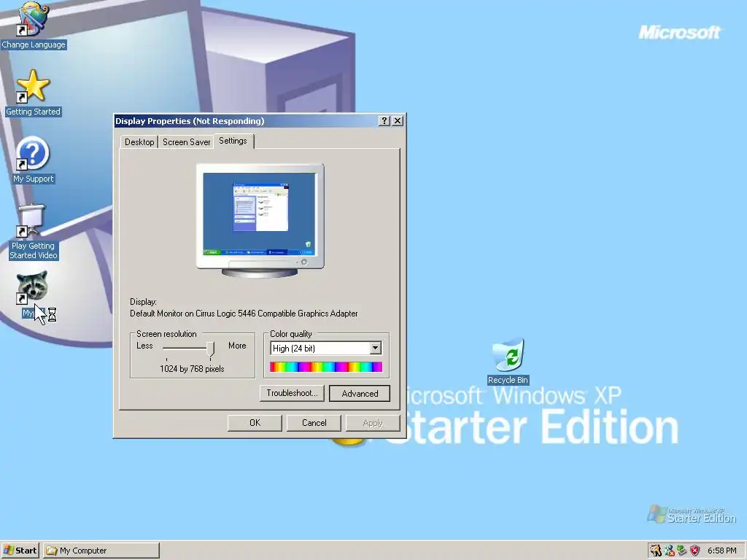Select the Getting Started star icon
The width and height of the screenshot is (747, 560).
click(x=33, y=86)
